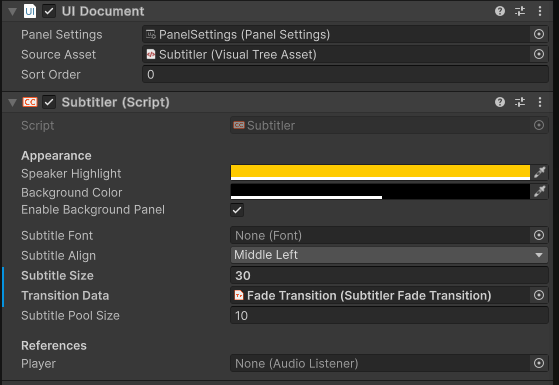Screen dimensions: 559x385
Task: Click the UI Document component icon
Action: pos(30,11)
